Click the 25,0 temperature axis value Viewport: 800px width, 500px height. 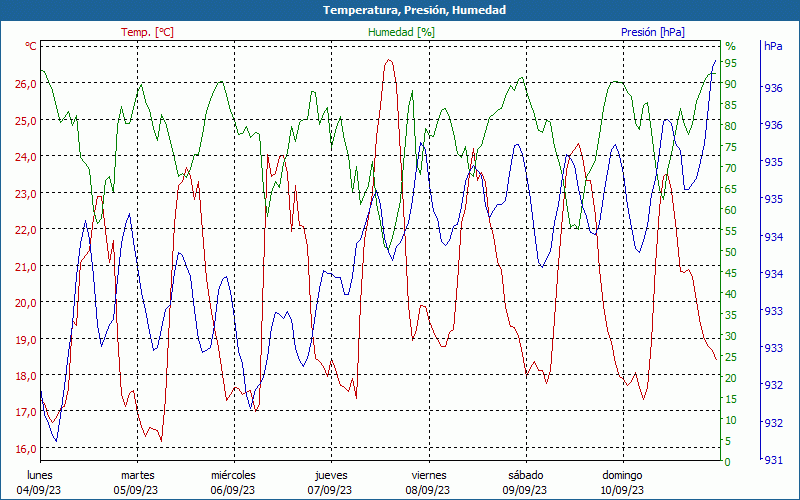(26, 120)
